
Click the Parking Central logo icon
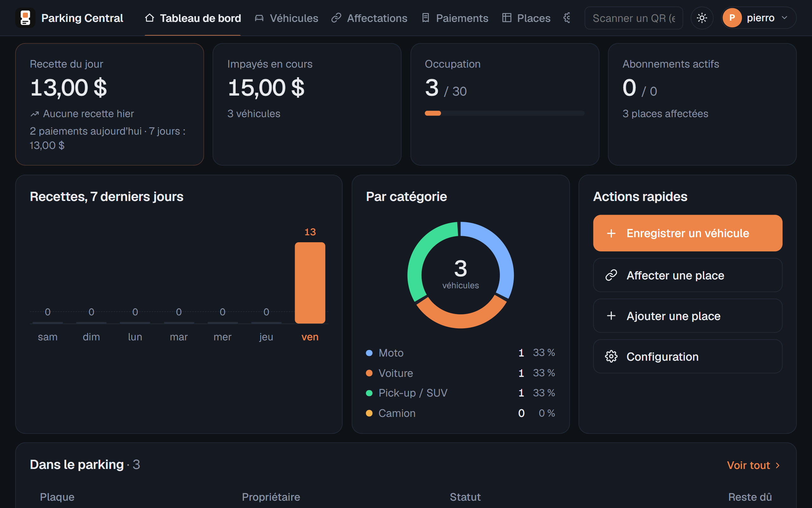click(25, 18)
